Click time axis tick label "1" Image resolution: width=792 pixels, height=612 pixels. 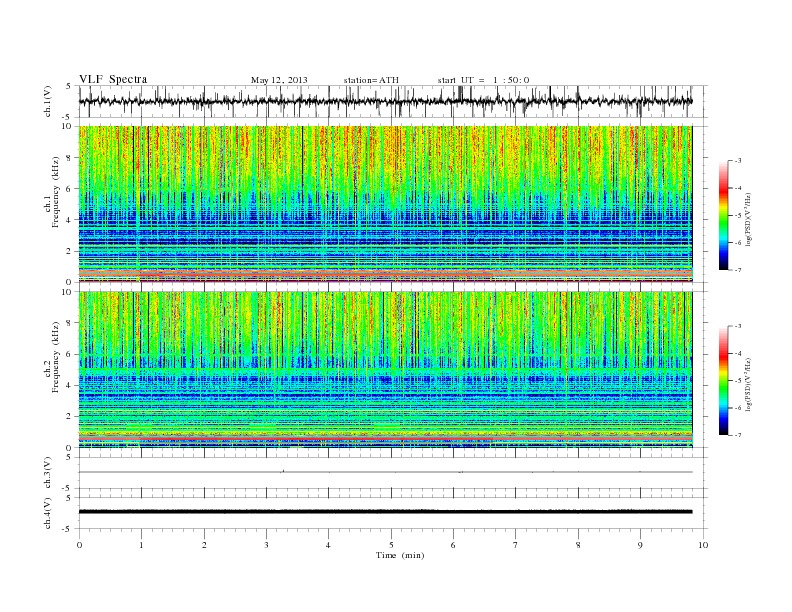coord(141,545)
